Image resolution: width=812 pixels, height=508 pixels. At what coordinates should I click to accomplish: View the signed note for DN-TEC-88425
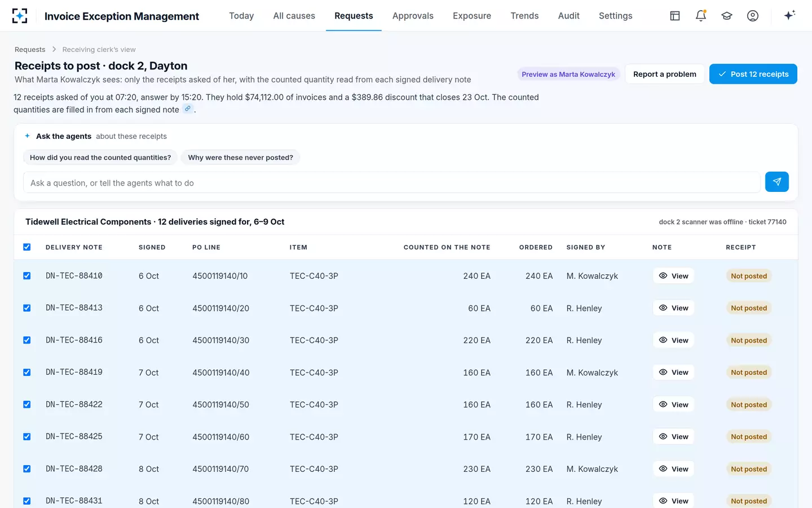coord(674,437)
